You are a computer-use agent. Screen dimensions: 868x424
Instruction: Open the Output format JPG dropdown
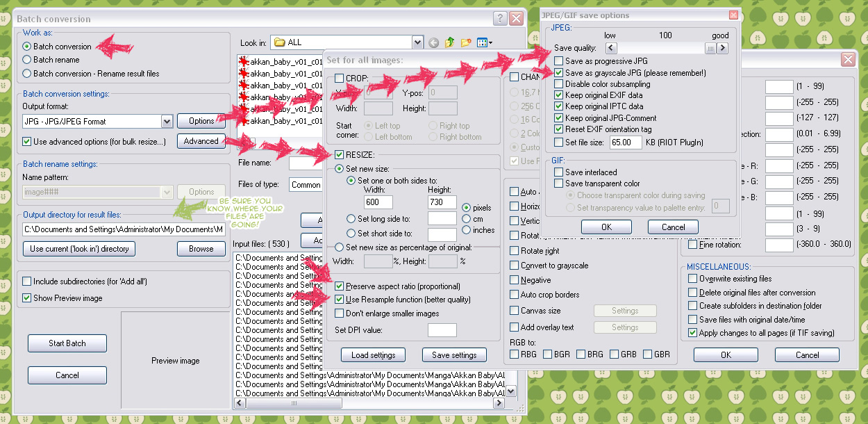[167, 122]
